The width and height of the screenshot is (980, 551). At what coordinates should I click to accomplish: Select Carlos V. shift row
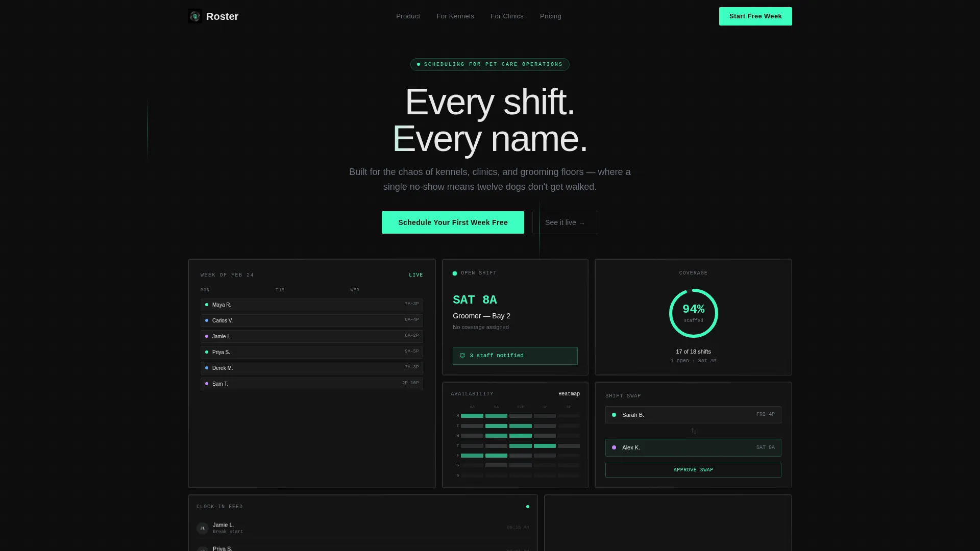(312, 320)
